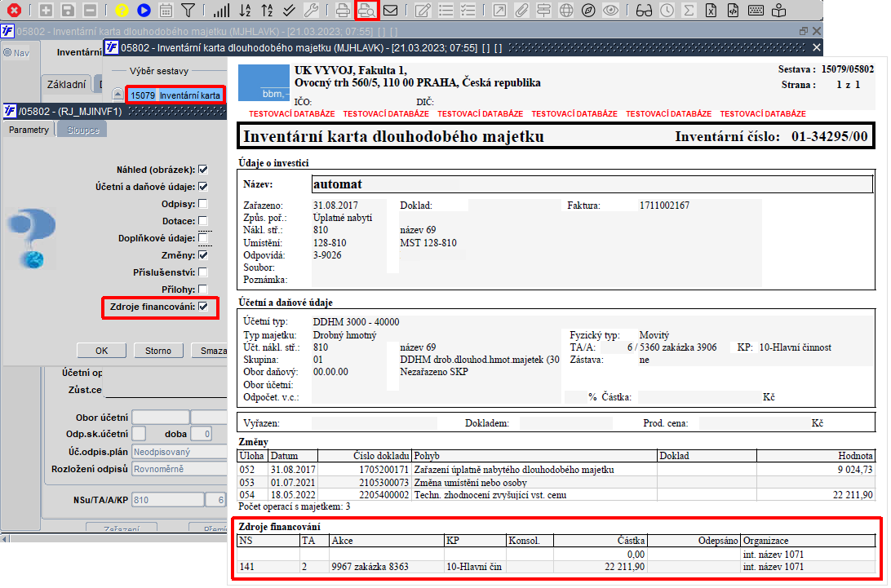Click the paperclip attachments icon
Image resolution: width=891 pixels, height=588 pixels.
pyautogui.click(x=521, y=11)
